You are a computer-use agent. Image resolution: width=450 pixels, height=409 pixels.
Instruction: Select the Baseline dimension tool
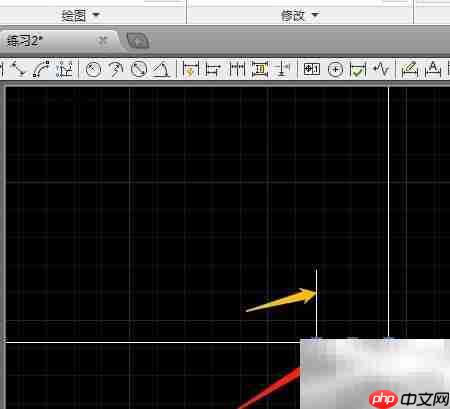(213, 70)
